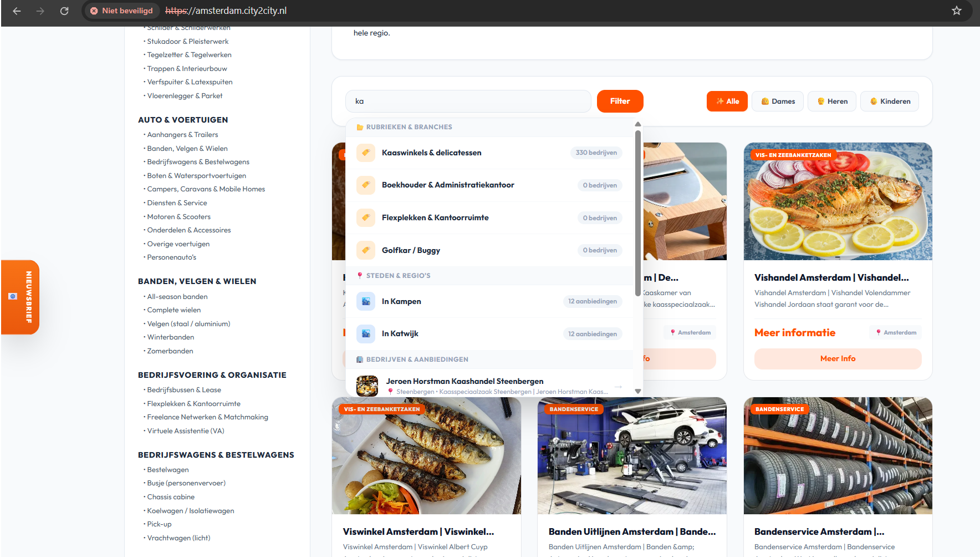Open Boten & Watersportvoertuigen sidebar link
Viewport: 980px width, 557px height.
196,176
